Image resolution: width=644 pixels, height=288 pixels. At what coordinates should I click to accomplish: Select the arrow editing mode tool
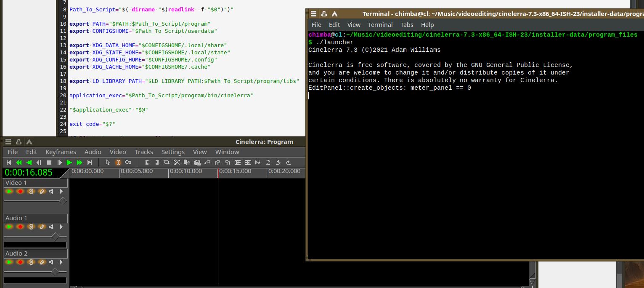click(108, 163)
